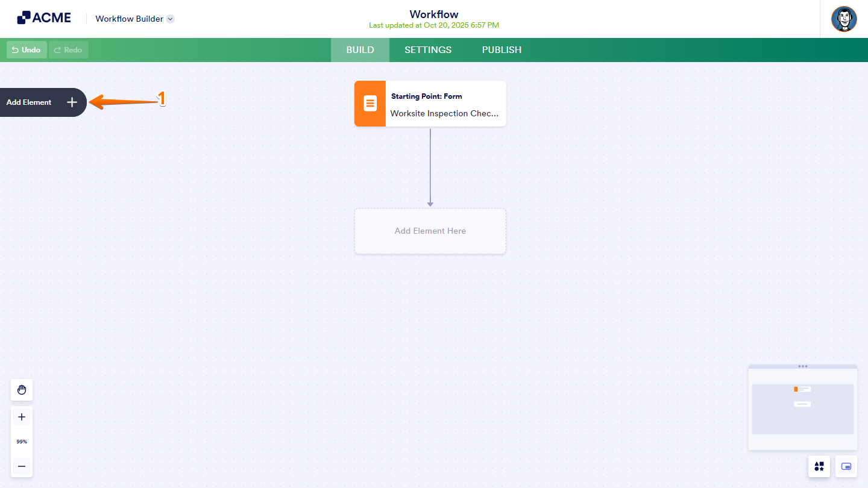
Task: Switch to the BUILD tab
Action: pos(360,50)
